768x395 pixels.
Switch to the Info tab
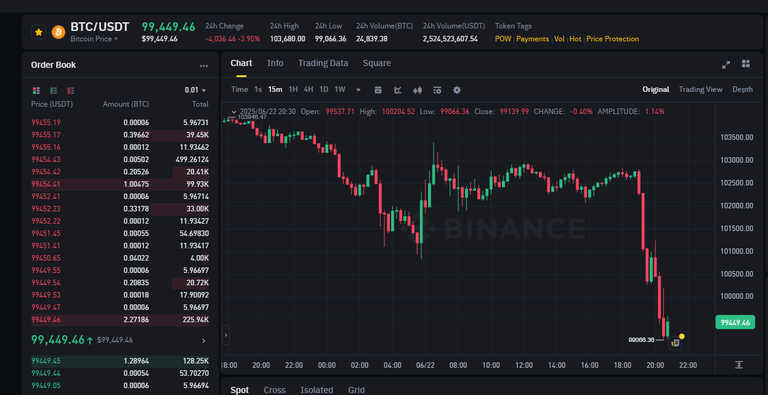pyautogui.click(x=275, y=63)
